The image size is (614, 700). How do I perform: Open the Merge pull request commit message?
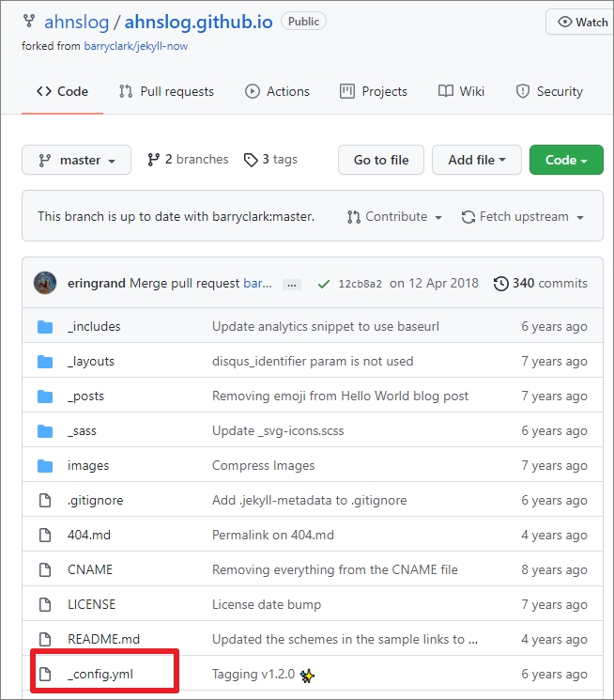185,284
